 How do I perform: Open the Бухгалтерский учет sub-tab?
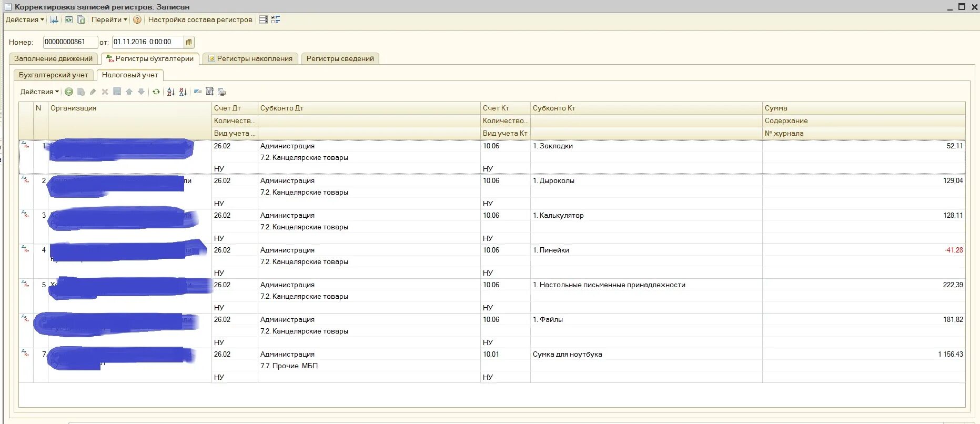tap(54, 75)
